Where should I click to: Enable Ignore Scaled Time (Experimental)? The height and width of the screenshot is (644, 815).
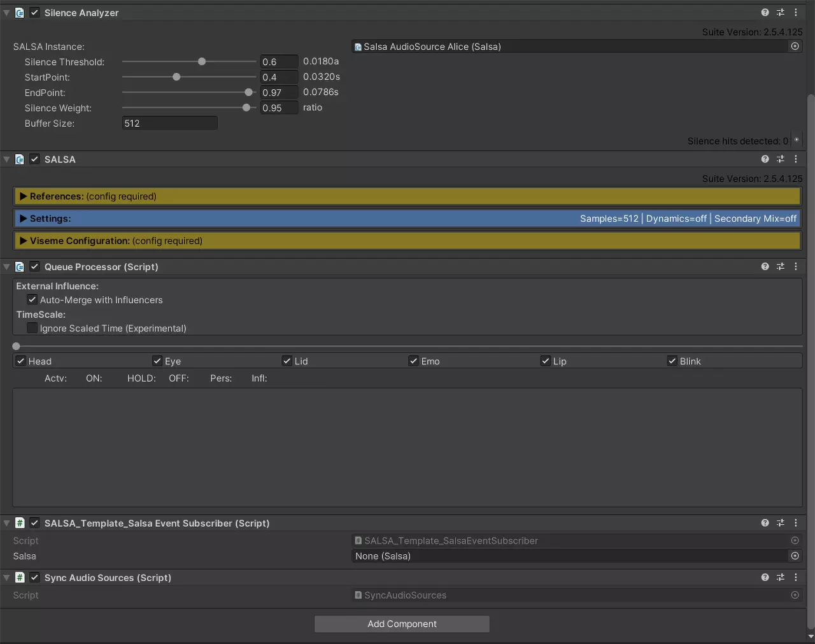pos(32,328)
